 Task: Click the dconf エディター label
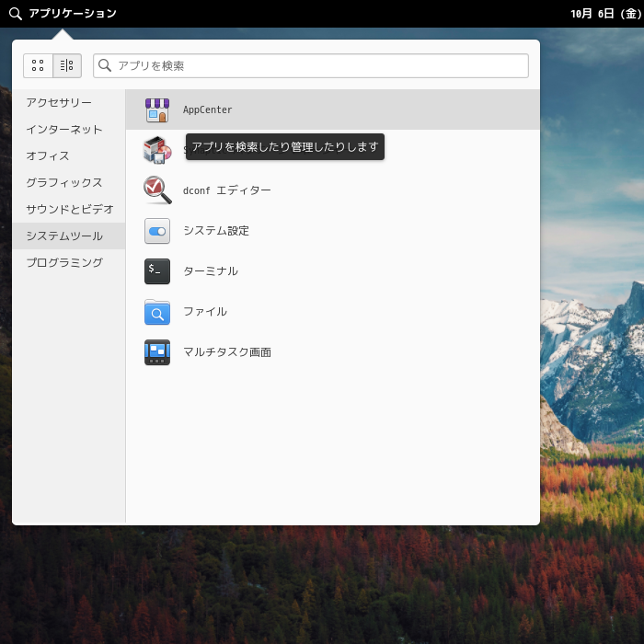coord(226,190)
